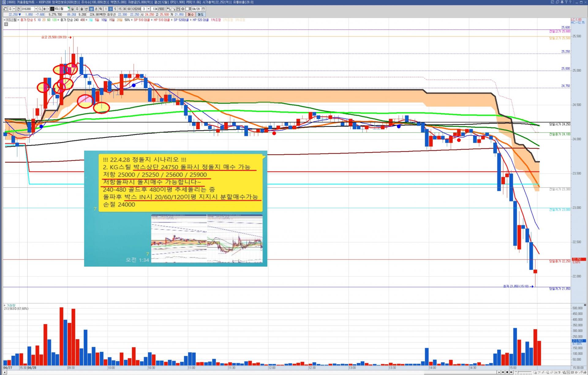Click the red 매수 buy button
588x375 pixels.
coord(190,14)
